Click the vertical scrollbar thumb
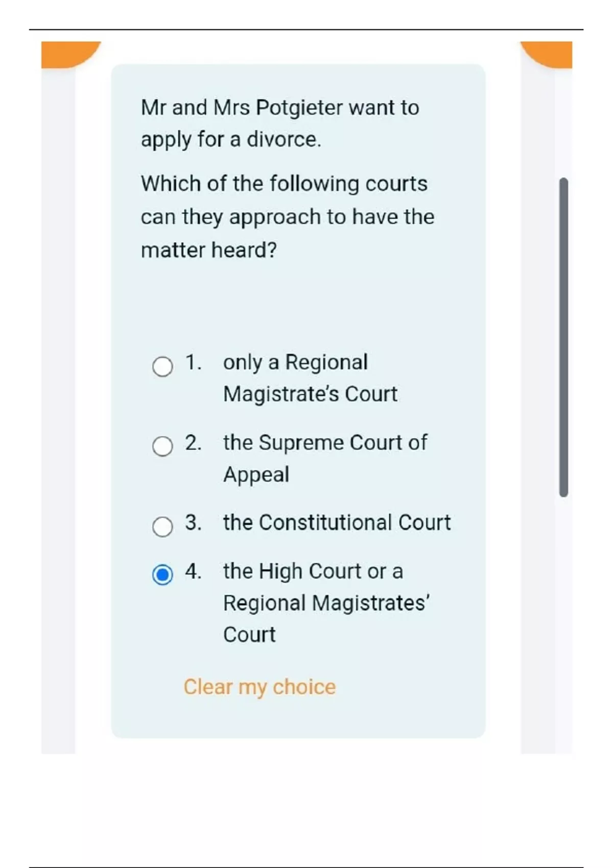Viewport: 613px width, 868px height. (x=563, y=337)
